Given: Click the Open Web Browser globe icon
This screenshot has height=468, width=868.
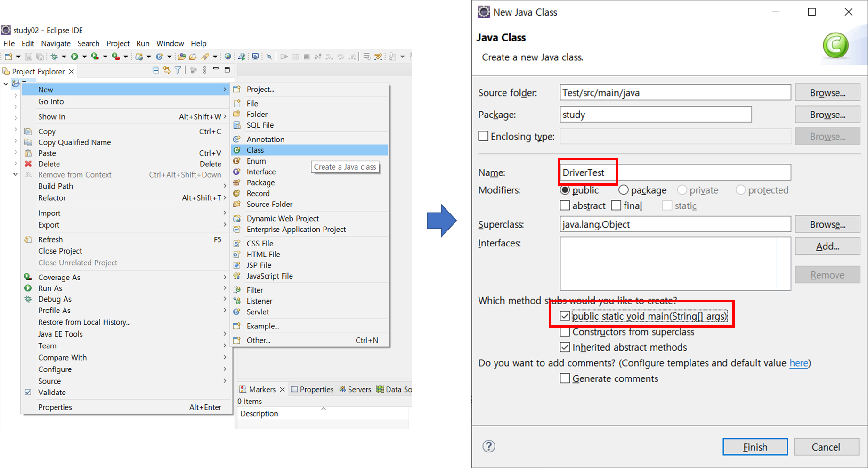Looking at the screenshot, I should coord(228,57).
